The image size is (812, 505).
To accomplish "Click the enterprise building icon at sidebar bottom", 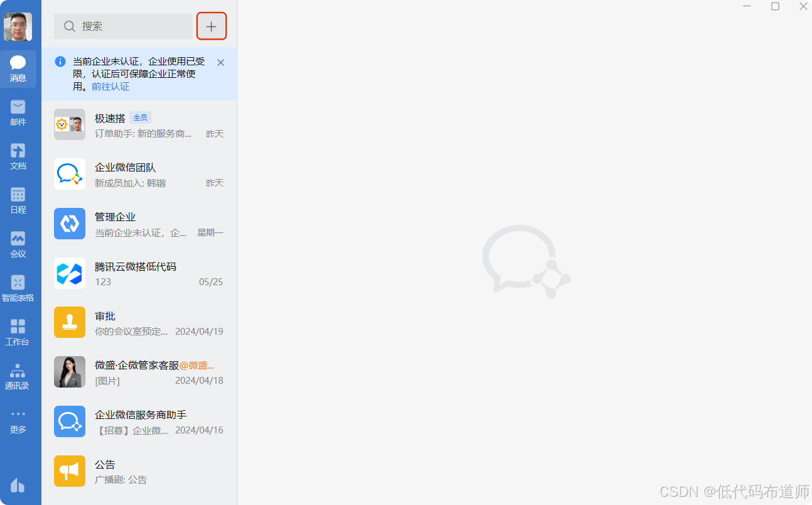I will pyautogui.click(x=18, y=485).
